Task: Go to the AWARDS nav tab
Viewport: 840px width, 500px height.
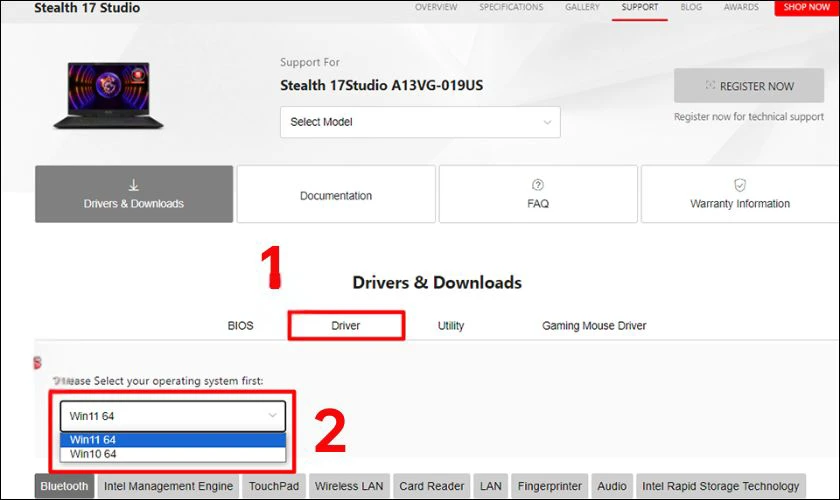Action: click(x=741, y=8)
